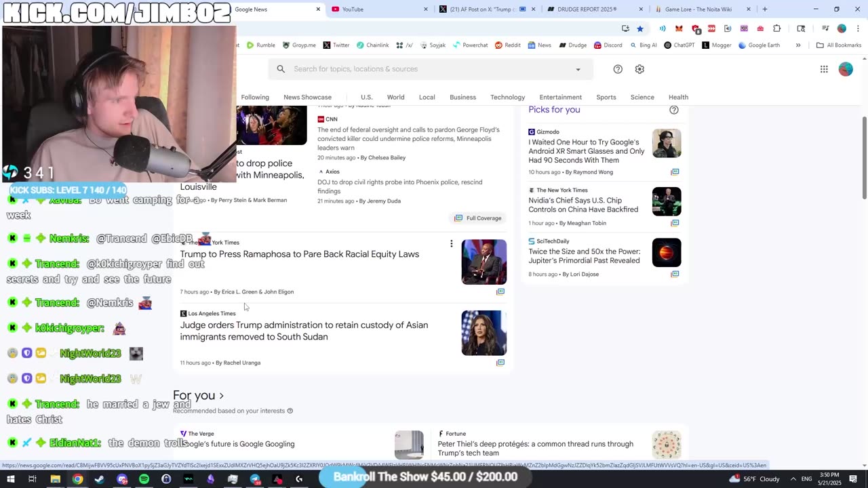Open Jupiter article thumbnail image
Screen dimensions: 868x488
(667, 253)
